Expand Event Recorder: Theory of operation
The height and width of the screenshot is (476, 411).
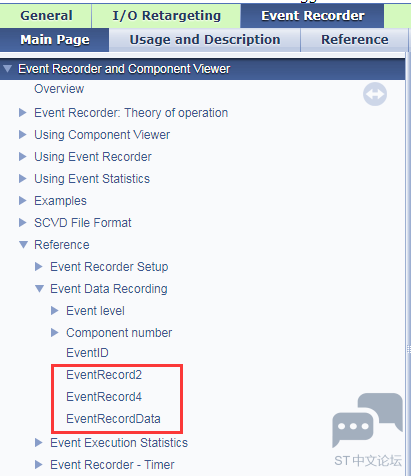[23, 113]
